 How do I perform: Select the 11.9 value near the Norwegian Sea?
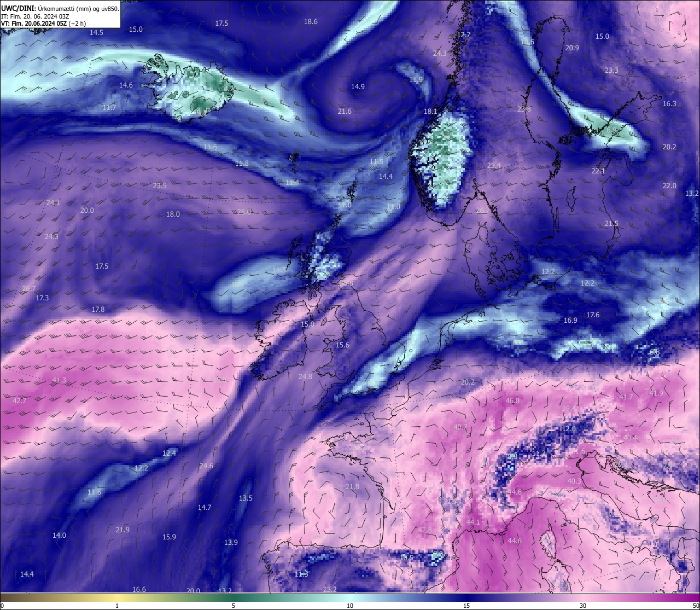point(416,80)
